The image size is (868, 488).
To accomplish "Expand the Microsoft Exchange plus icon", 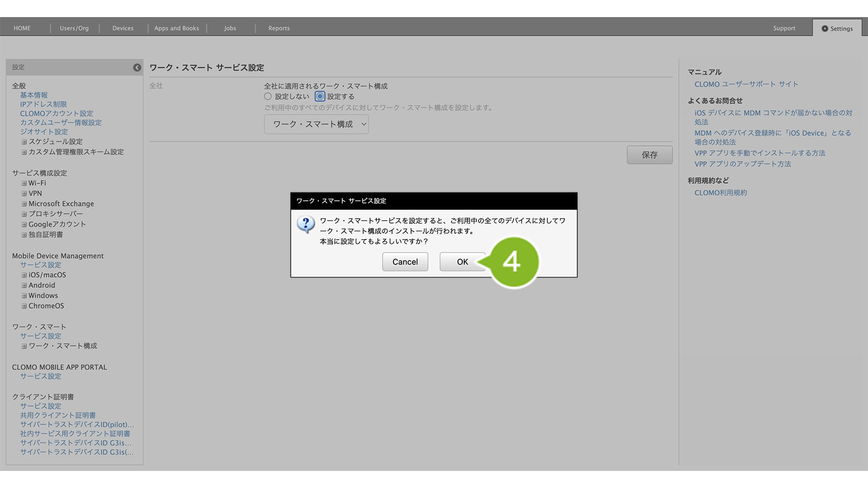I will [x=24, y=204].
